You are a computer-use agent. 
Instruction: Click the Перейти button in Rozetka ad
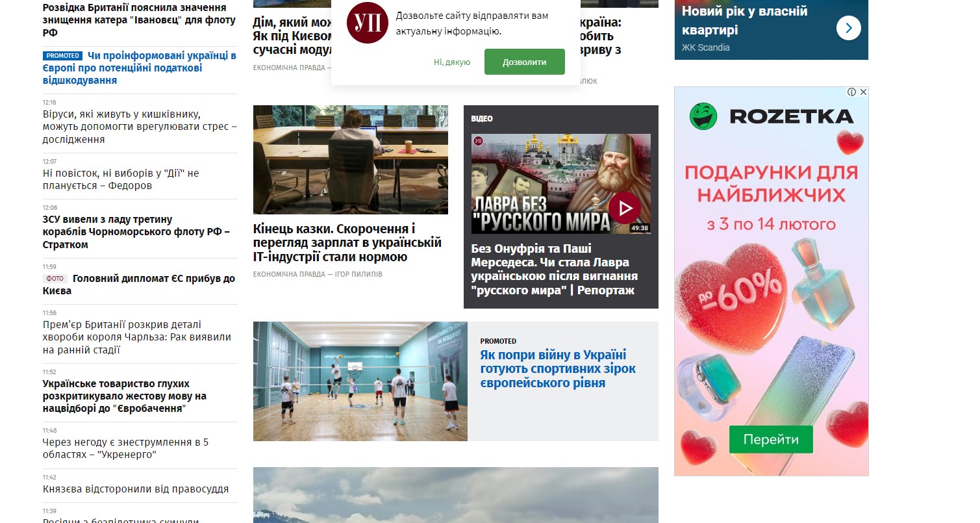tap(771, 439)
